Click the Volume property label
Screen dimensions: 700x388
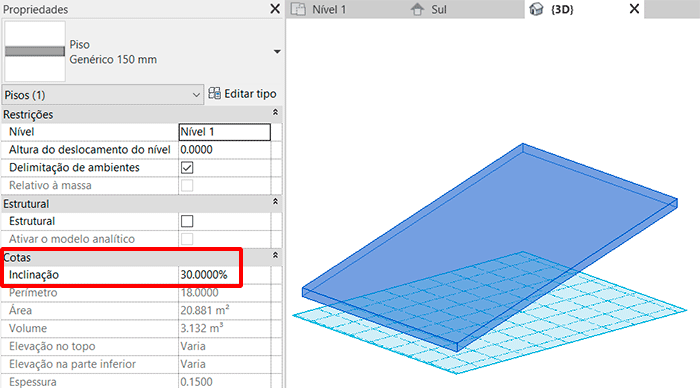28,329
